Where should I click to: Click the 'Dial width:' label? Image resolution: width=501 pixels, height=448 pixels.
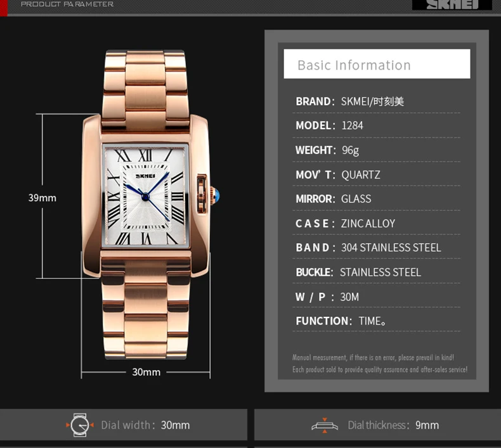click(x=128, y=425)
